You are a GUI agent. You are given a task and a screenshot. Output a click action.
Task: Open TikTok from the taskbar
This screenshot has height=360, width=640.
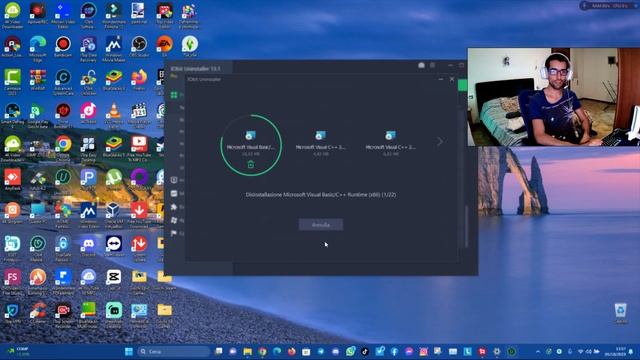(x=365, y=351)
